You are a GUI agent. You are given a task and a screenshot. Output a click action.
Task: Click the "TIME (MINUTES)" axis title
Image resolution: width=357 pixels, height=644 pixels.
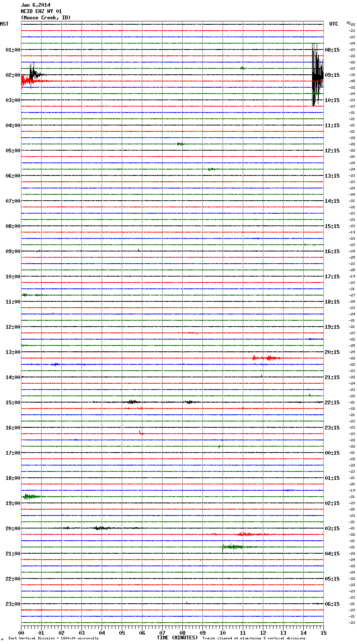click(177, 638)
